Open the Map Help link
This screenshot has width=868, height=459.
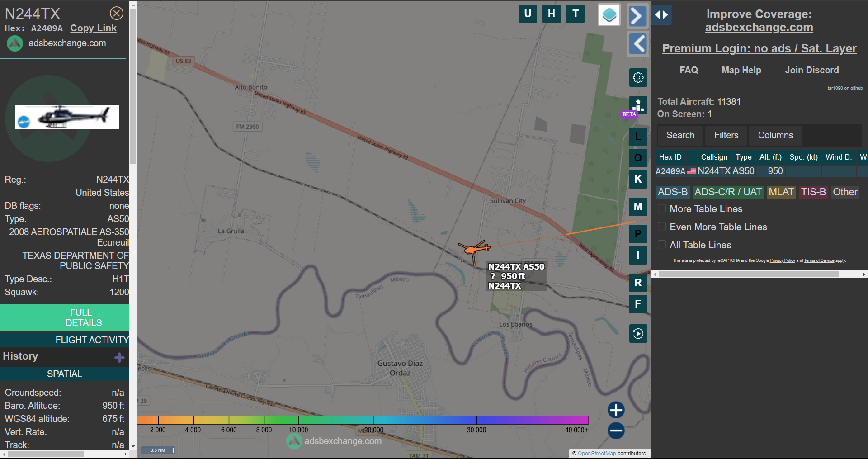click(x=741, y=70)
